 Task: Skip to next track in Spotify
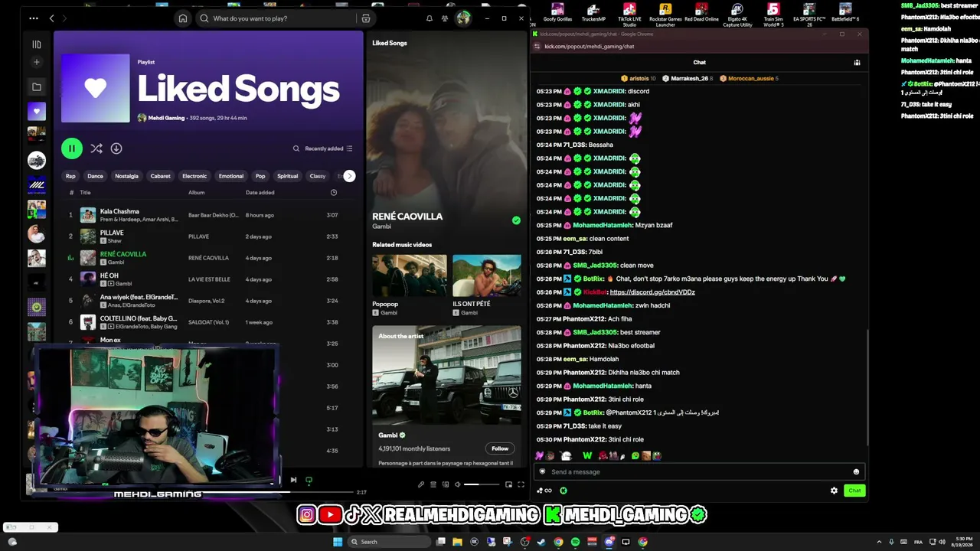click(293, 480)
